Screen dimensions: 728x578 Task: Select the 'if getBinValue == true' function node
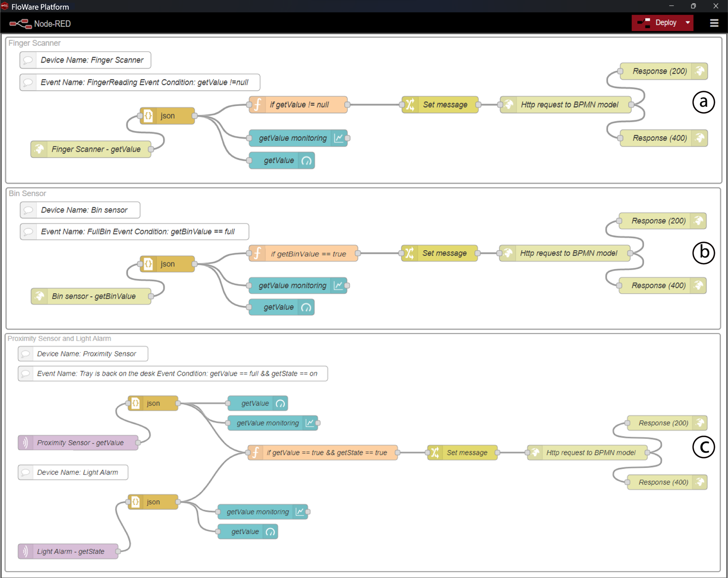(308, 254)
